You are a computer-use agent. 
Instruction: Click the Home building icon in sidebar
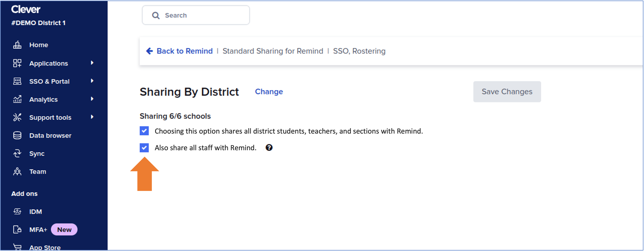coord(17,45)
